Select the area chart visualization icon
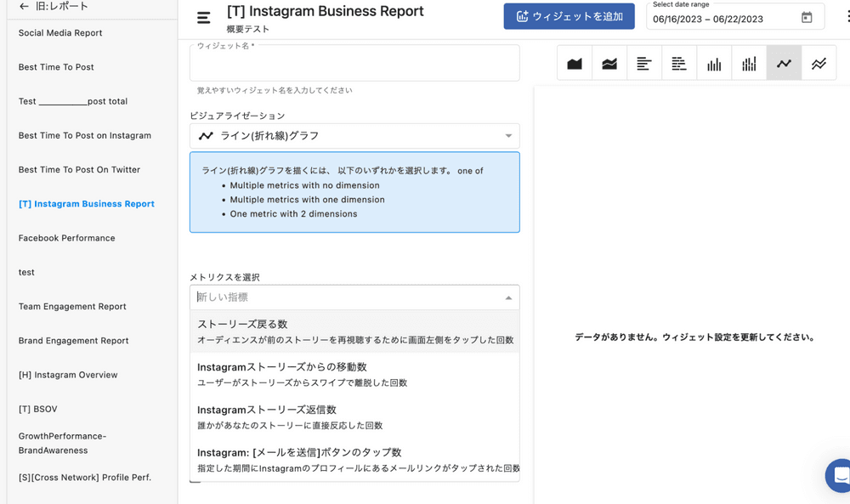850x504 pixels. (x=575, y=64)
